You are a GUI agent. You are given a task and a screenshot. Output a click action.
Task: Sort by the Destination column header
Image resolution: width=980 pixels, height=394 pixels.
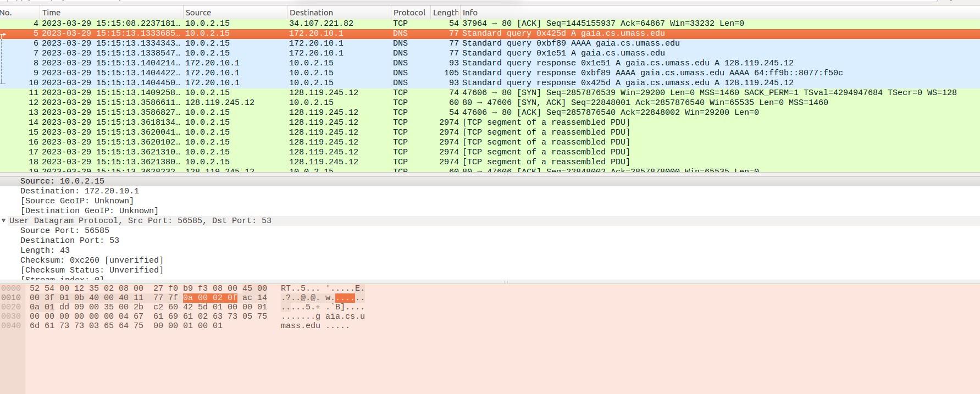pos(339,12)
